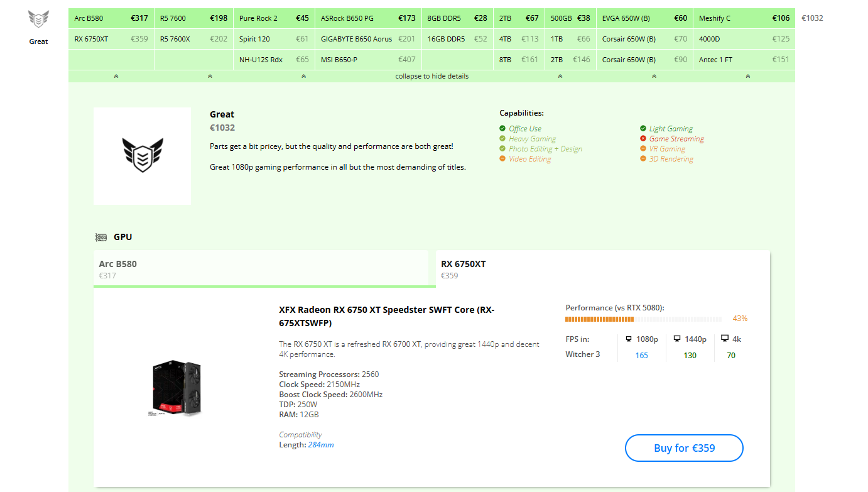
Task: Choose the 8GB DDR5 €28 memory cell
Action: click(457, 18)
